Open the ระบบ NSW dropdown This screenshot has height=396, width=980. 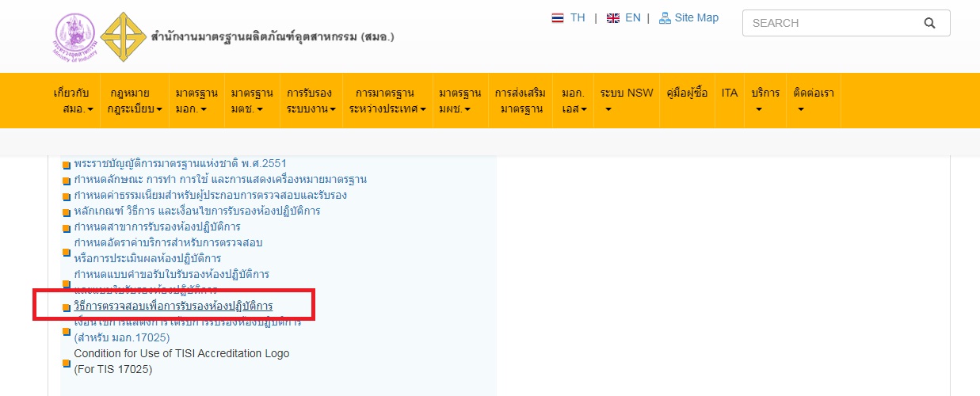[x=626, y=101]
